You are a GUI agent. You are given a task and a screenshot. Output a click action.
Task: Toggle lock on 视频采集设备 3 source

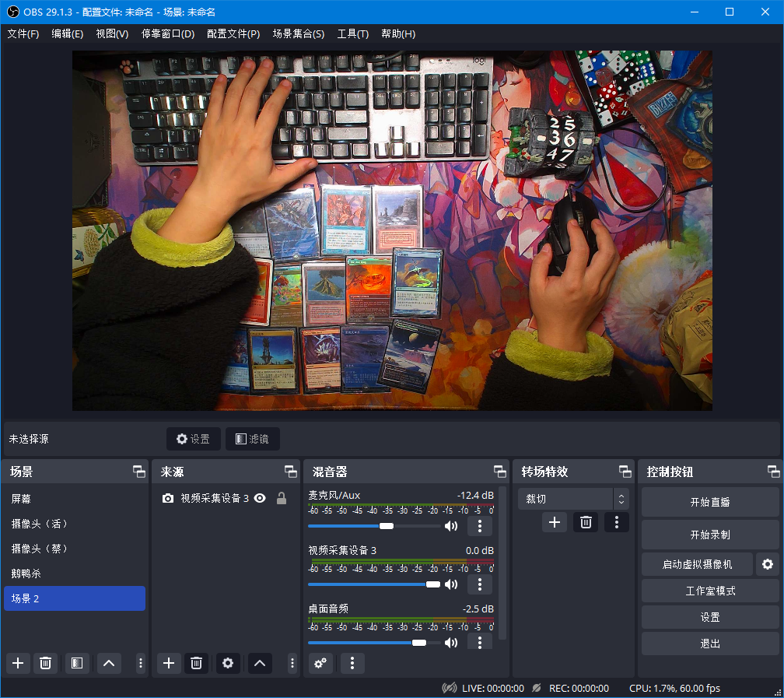tap(282, 498)
